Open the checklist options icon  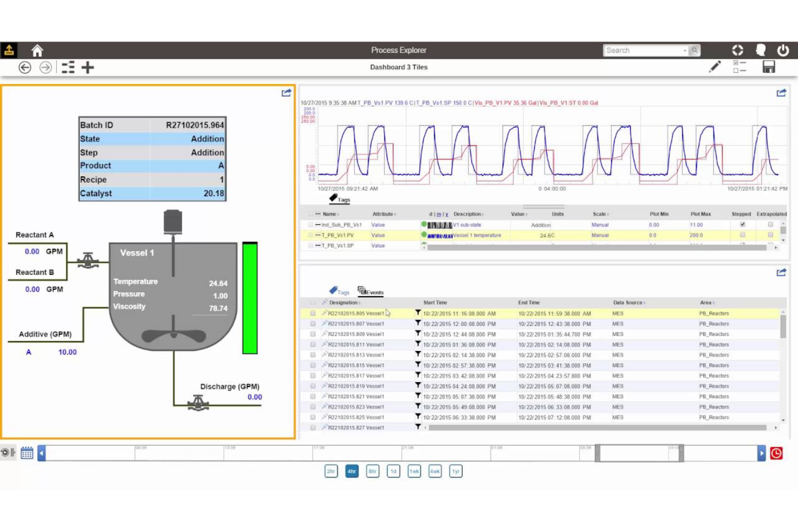coord(740,67)
